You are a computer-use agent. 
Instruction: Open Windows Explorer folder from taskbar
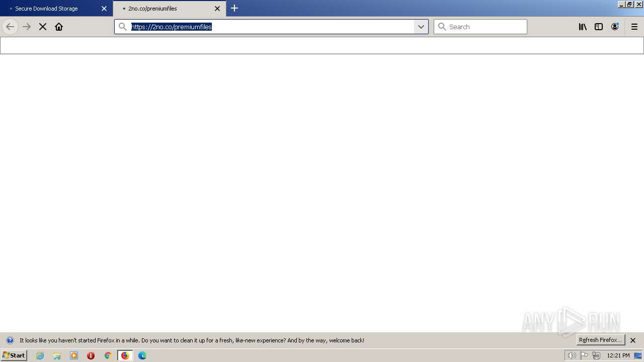(57, 355)
